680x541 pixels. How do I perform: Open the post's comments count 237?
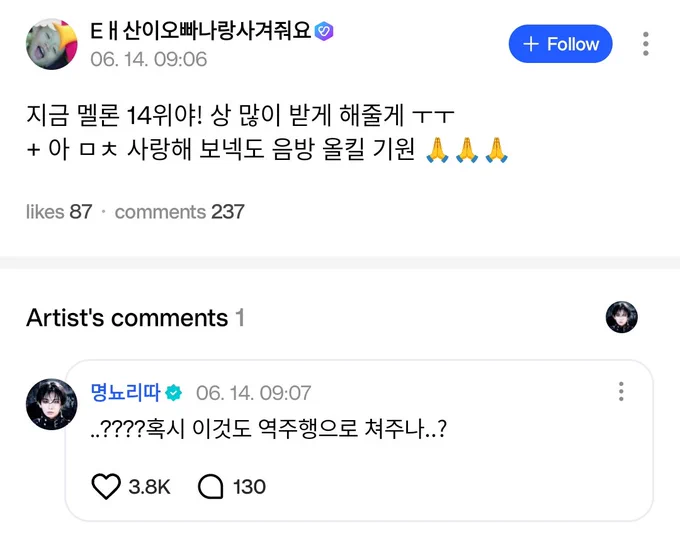180,212
